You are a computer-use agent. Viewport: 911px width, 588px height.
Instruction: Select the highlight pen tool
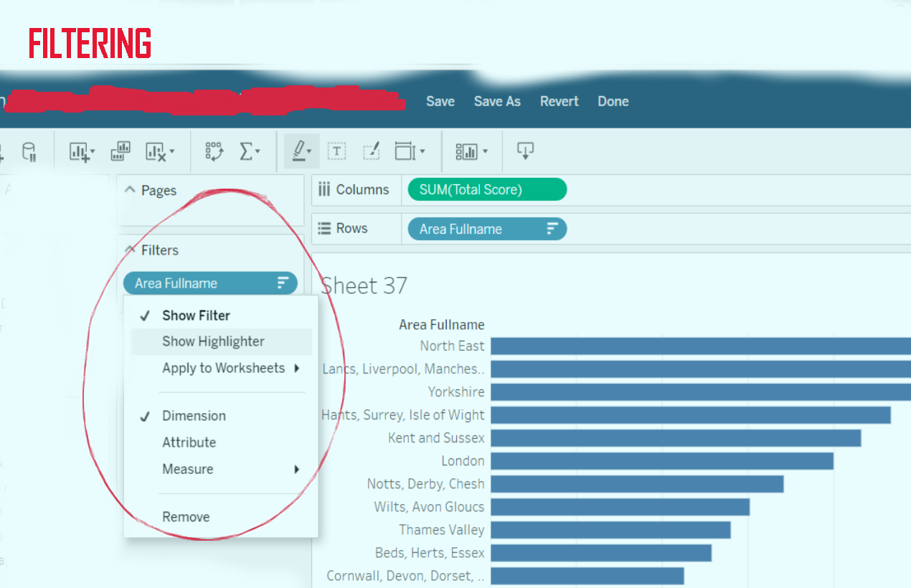[x=301, y=151]
